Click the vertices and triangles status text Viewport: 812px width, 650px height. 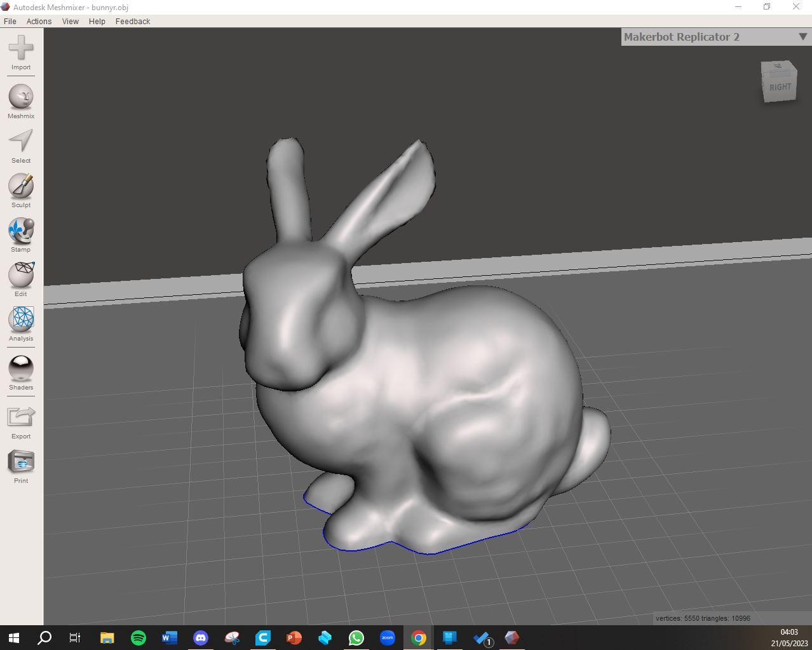703,618
